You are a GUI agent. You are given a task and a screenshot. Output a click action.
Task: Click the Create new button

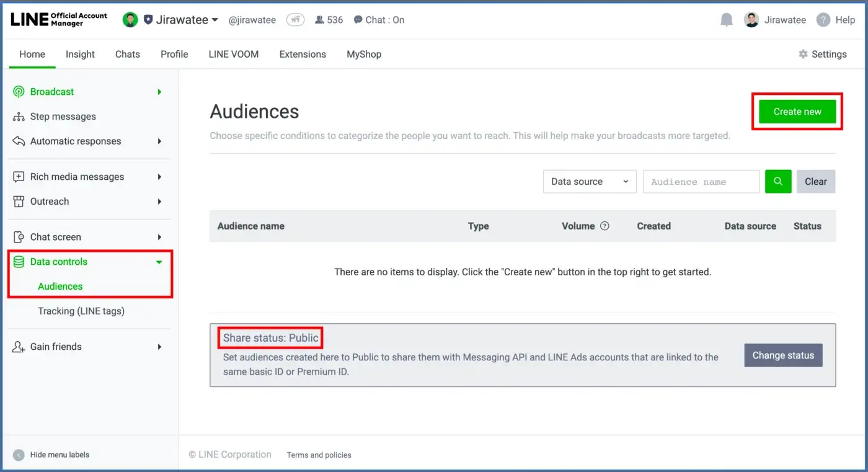pos(797,112)
